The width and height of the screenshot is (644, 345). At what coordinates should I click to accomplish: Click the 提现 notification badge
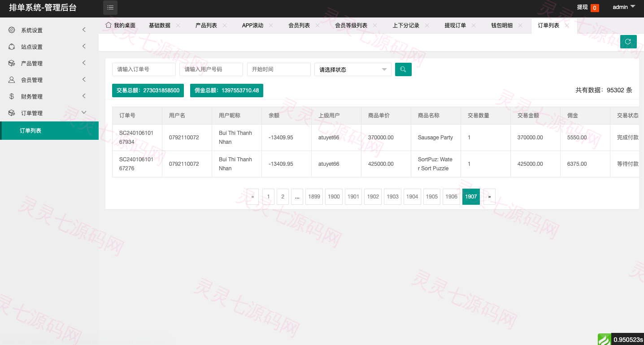595,8
